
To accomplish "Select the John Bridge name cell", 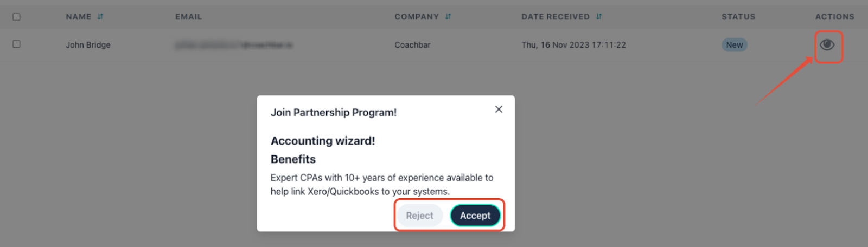I will [88, 45].
